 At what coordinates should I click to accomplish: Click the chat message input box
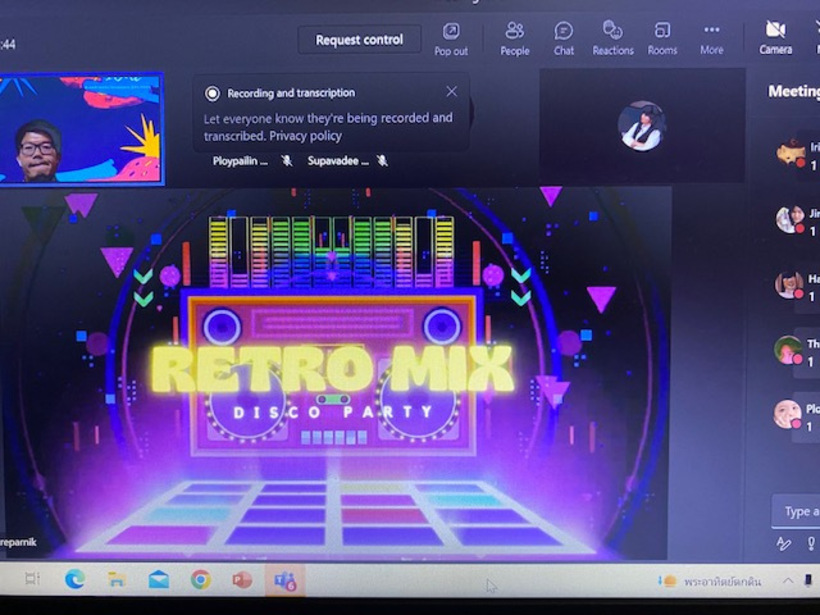[x=798, y=511]
